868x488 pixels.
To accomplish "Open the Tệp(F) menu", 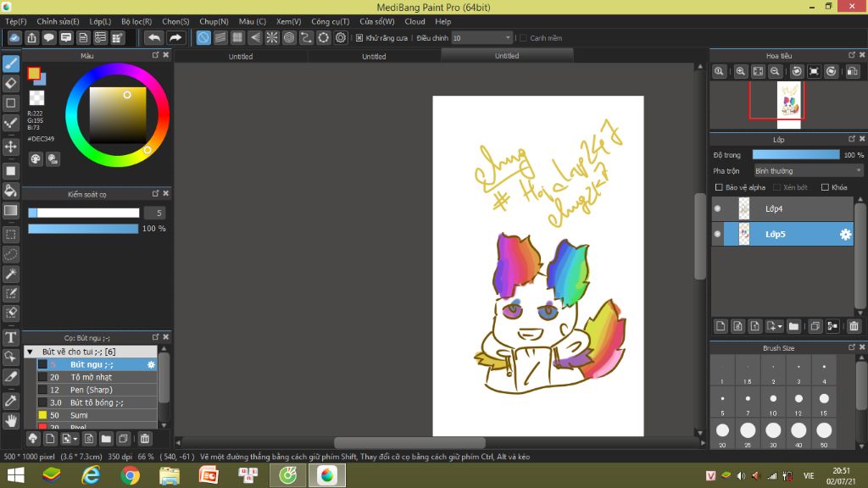I will [x=15, y=21].
